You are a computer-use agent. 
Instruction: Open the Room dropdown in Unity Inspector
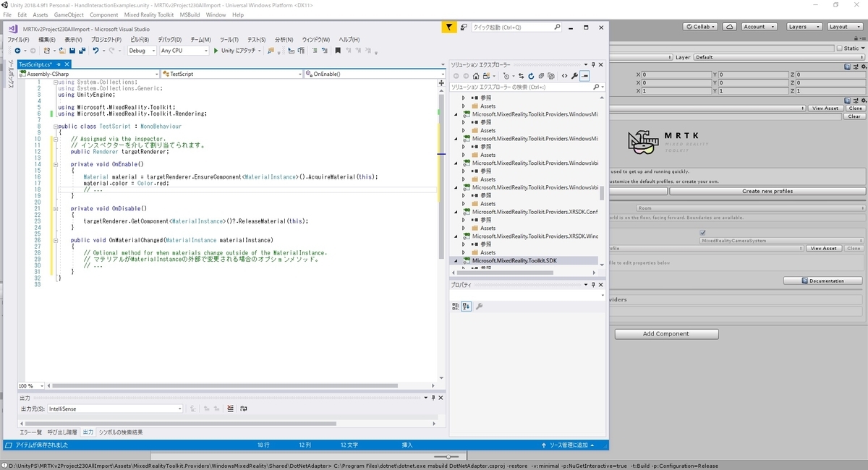coord(750,208)
